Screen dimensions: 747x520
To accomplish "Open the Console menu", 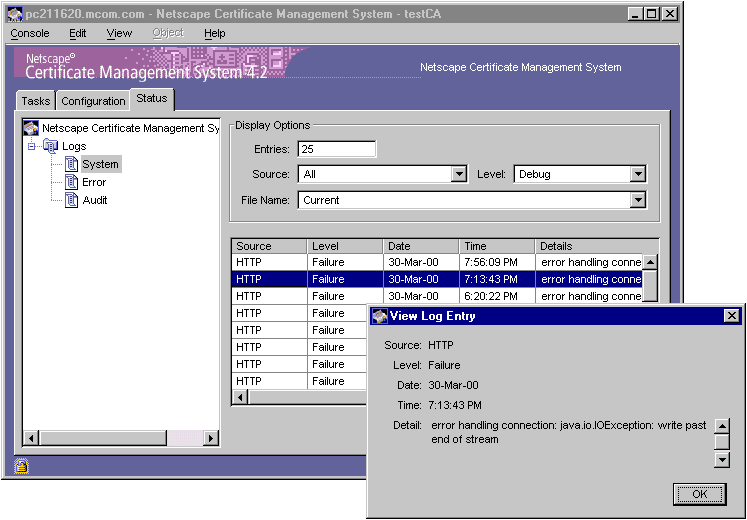I will 30,33.
